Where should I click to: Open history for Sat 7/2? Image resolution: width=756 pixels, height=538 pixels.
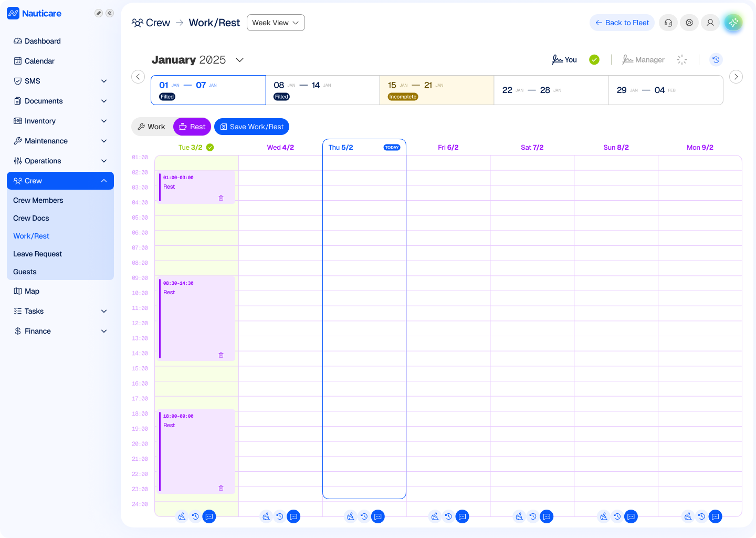(x=533, y=516)
